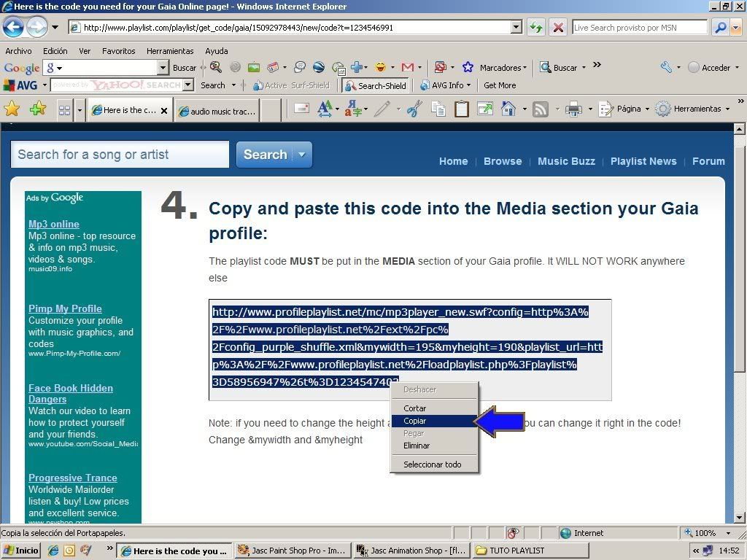Open the tab list dropdown next to Quick Tabs
Image resolution: width=747 pixels, height=560 pixels.
(79, 111)
